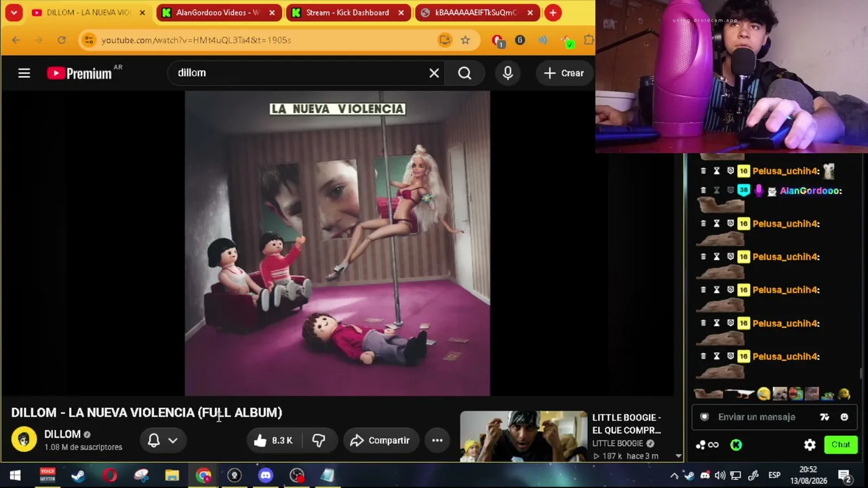
Task: Close the Stream - Kick Dashboard tab
Action: click(x=401, y=13)
